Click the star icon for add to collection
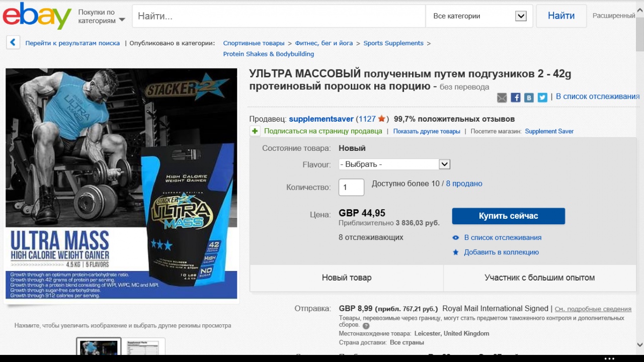This screenshot has width=644, height=362. coord(456,252)
